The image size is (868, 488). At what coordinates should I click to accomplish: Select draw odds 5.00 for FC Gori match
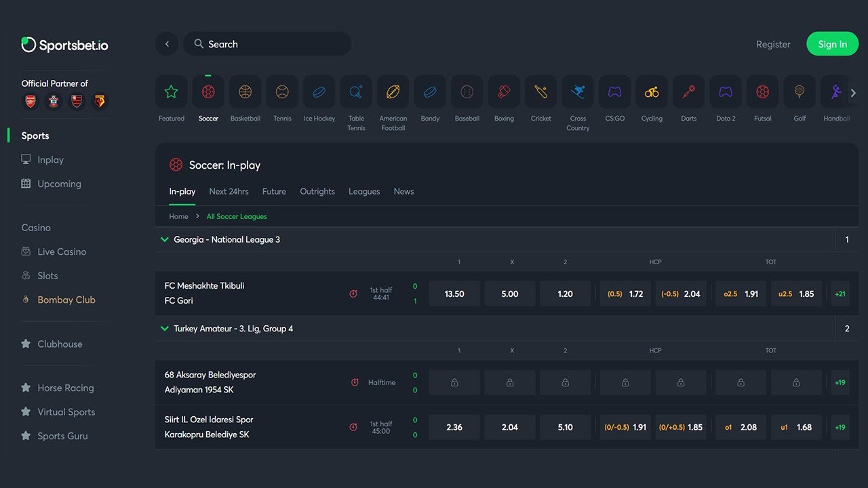tap(510, 294)
